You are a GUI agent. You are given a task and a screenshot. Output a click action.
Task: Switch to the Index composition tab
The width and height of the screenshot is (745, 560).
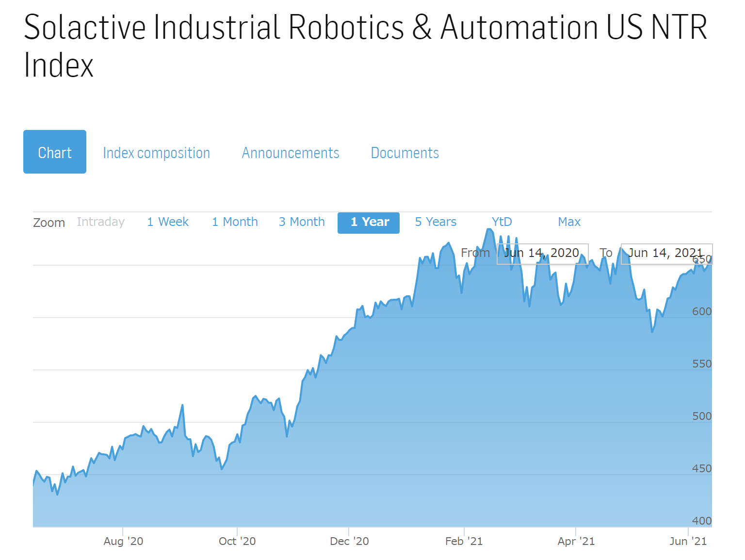[x=156, y=152]
